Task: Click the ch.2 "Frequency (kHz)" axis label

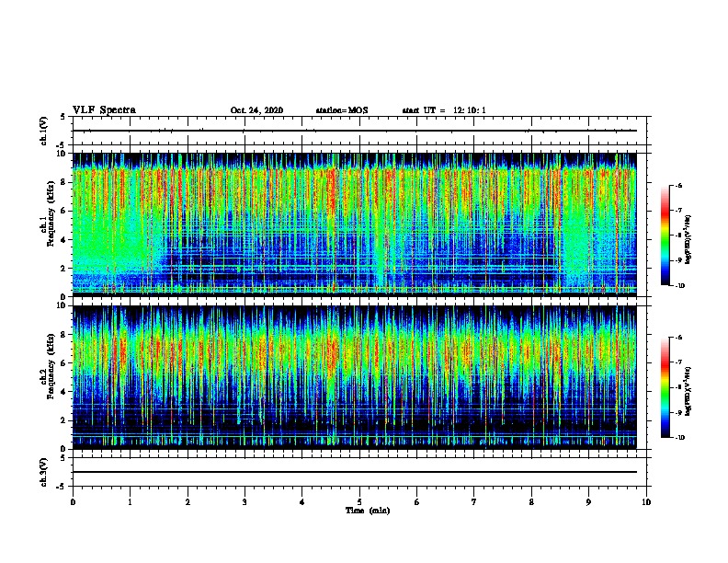Action: [x=51, y=366]
